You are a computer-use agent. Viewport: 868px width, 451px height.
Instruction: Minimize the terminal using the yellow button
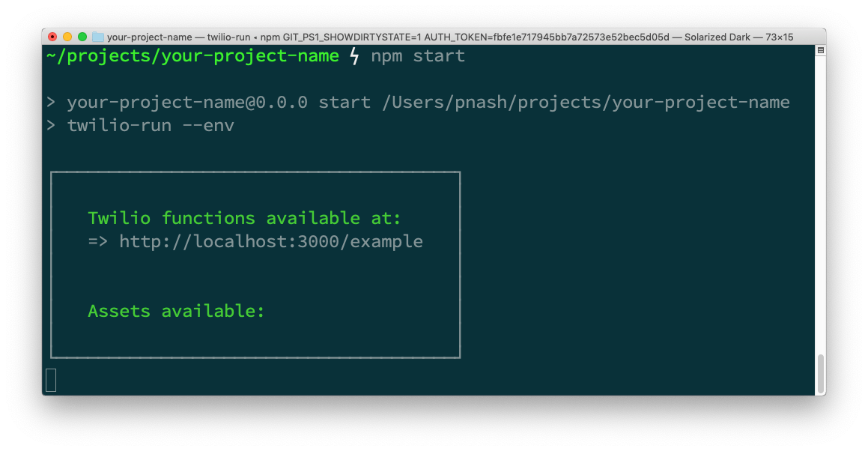pyautogui.click(x=67, y=37)
